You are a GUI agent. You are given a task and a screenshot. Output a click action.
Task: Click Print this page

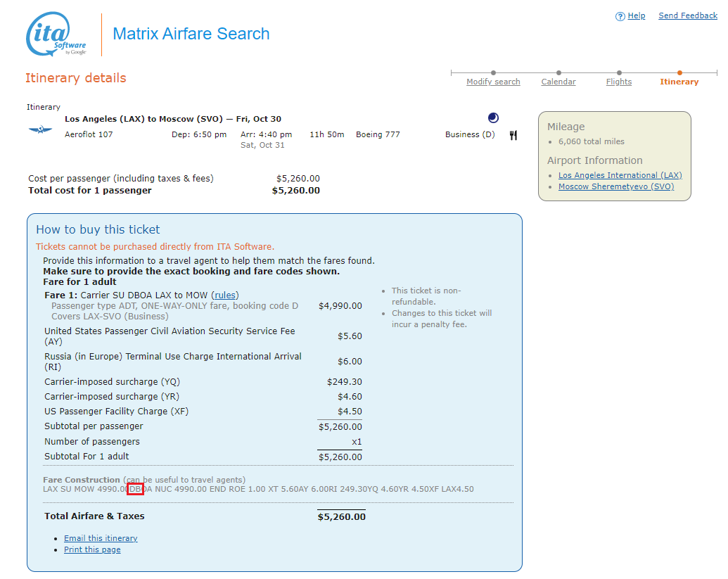point(92,549)
